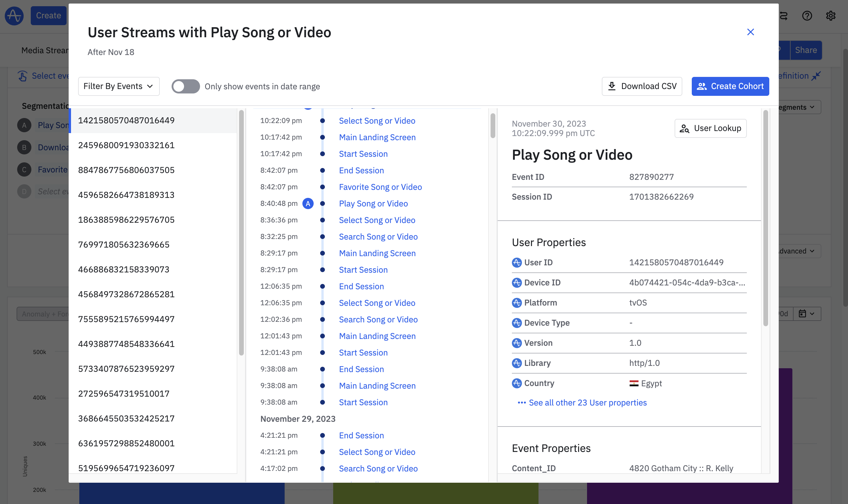Select user 8847867756806037505 in the list
848x504 pixels.
point(126,170)
